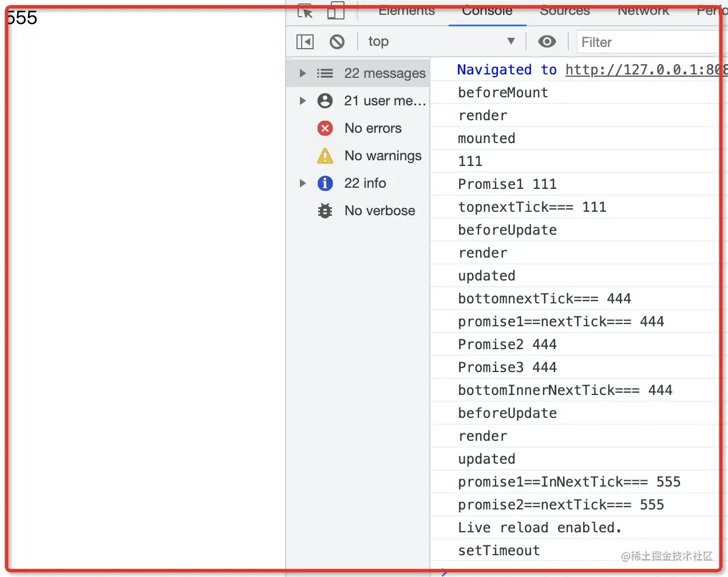Expand the 22 info group

(303, 183)
